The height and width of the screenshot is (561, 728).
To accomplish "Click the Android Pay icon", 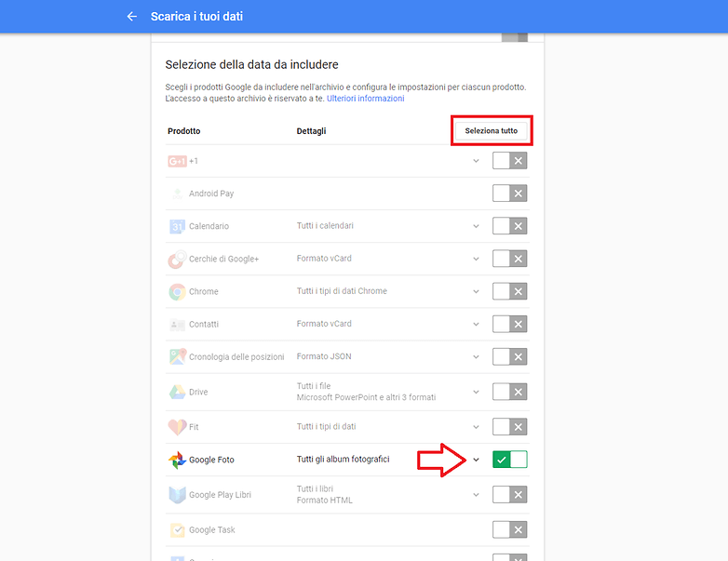I will coord(177,194).
